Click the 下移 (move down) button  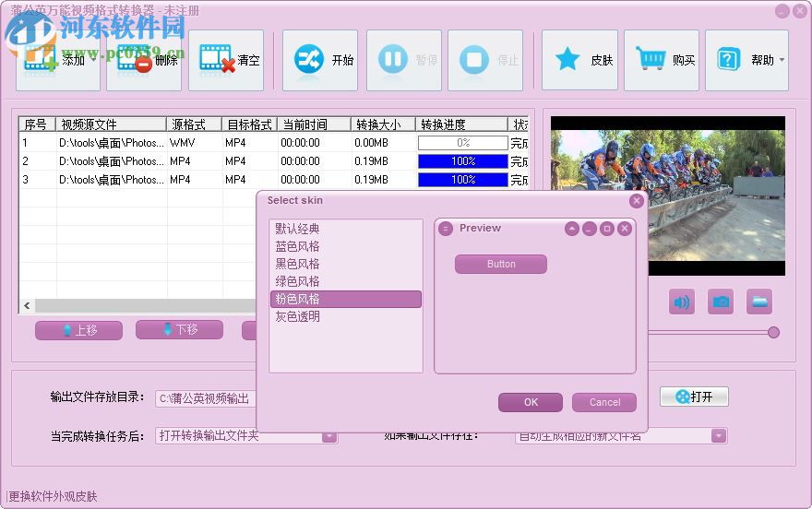point(179,329)
